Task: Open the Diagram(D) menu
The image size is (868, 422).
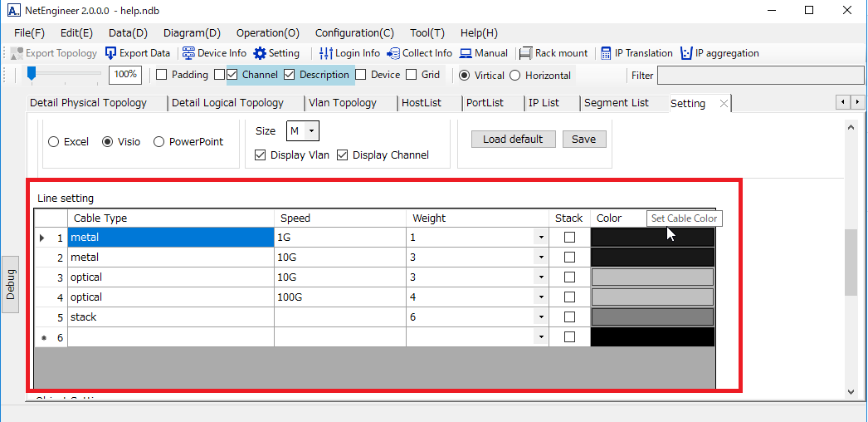Action: 192,33
